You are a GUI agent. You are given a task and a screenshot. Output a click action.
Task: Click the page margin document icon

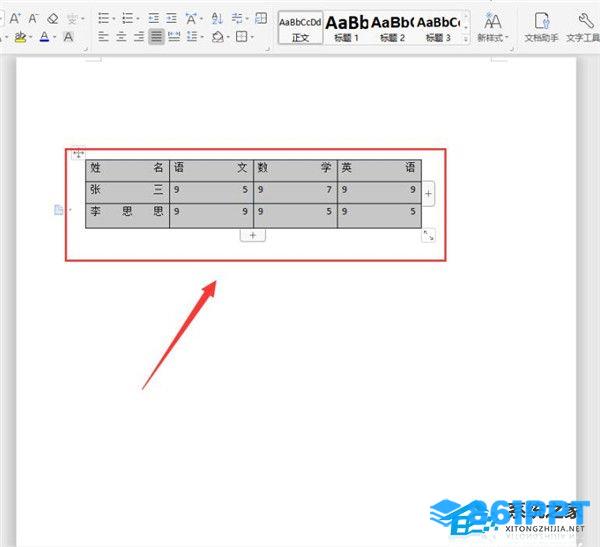pyautogui.click(x=59, y=210)
